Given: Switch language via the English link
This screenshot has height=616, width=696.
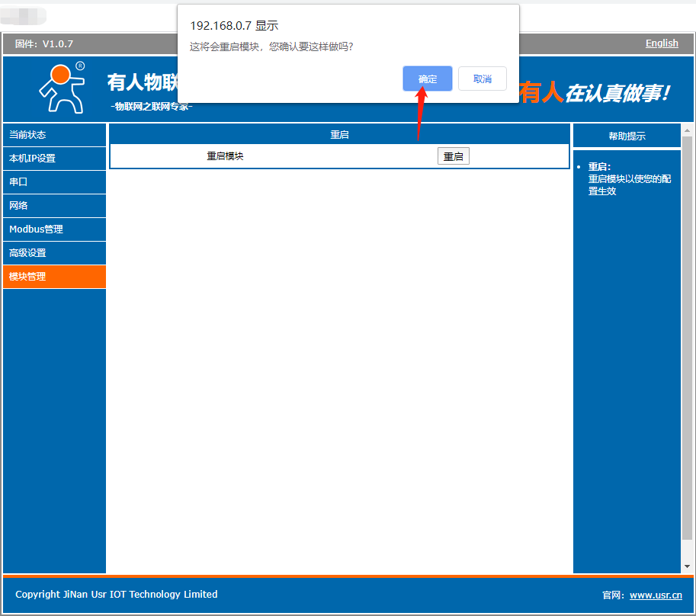Looking at the screenshot, I should click(x=661, y=43).
